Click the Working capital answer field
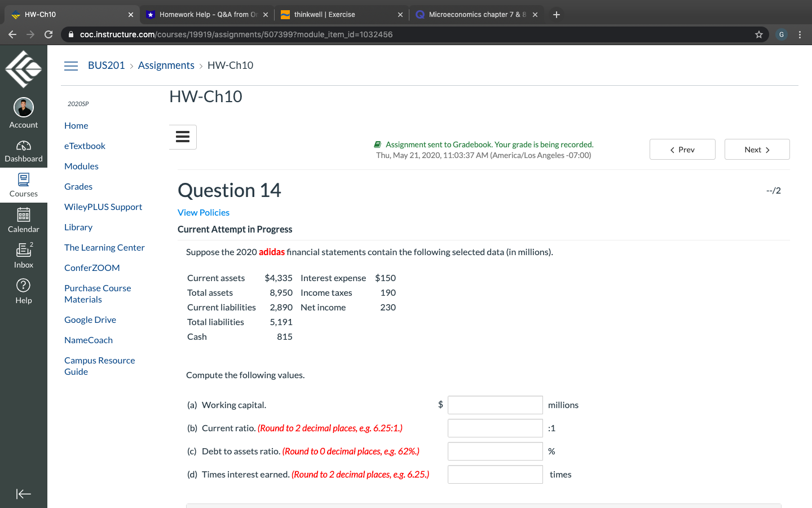812x508 pixels. tap(495, 405)
